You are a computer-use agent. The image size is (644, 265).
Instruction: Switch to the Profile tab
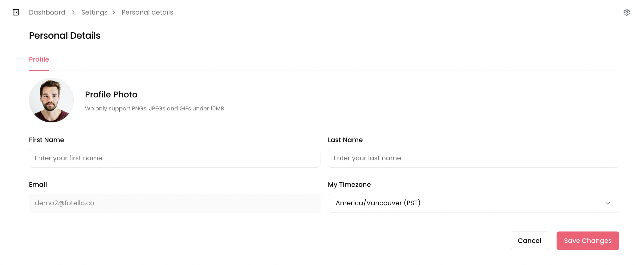[x=39, y=59]
